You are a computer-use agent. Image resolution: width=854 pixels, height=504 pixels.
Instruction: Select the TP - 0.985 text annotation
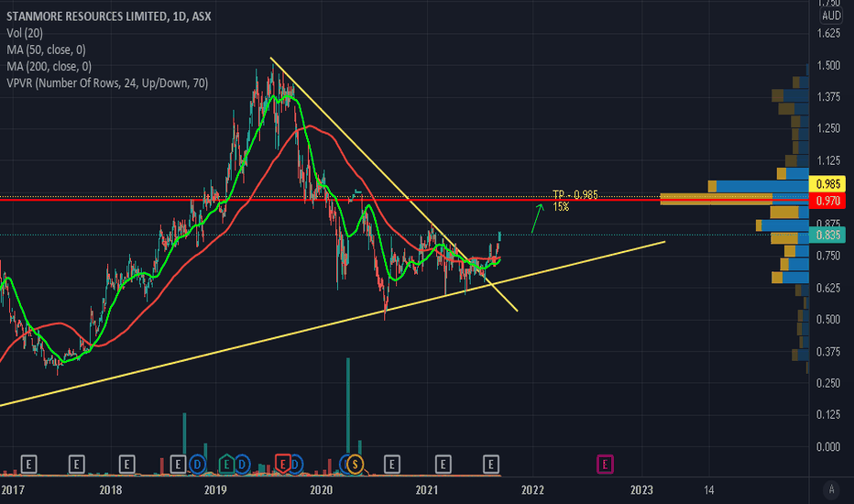pyautogui.click(x=575, y=194)
